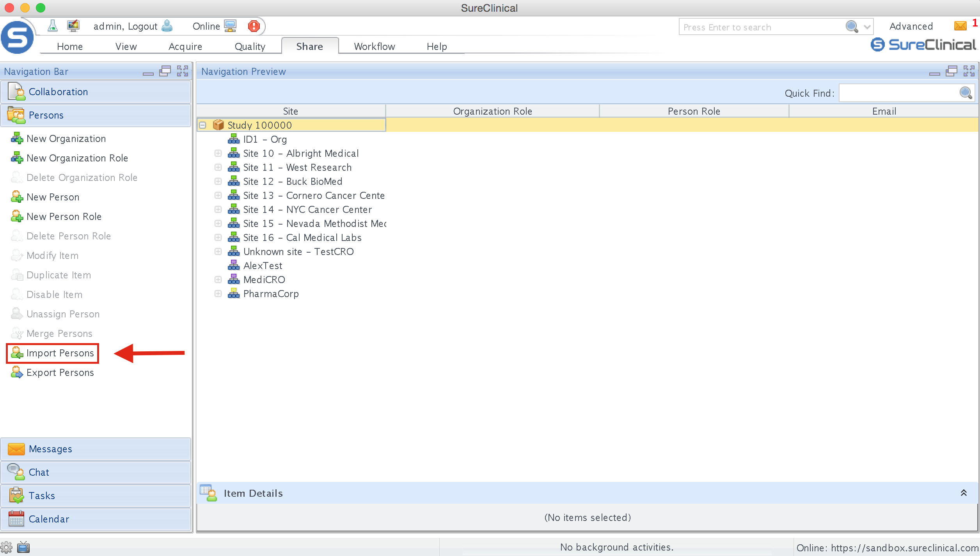The height and width of the screenshot is (556, 980).
Task: Expand Site 14 - NYC Cancer Center
Action: coord(218,209)
